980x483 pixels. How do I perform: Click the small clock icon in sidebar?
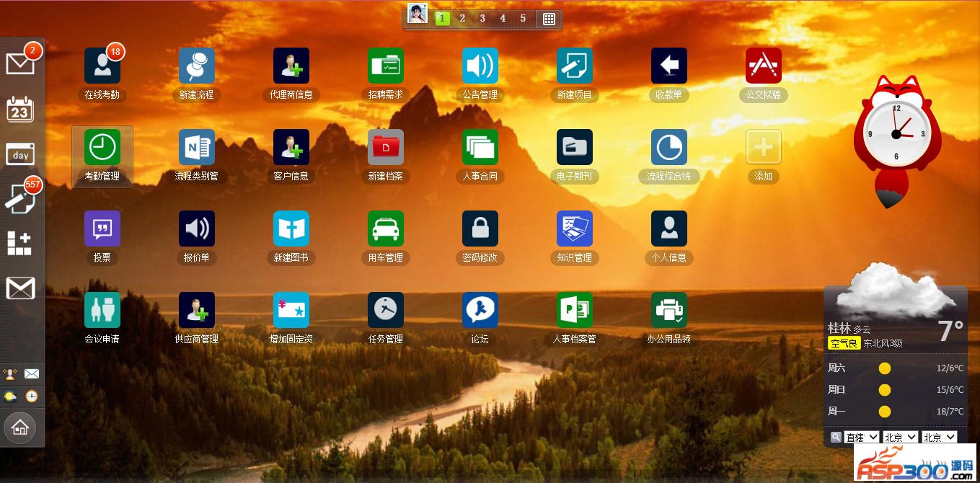32,396
